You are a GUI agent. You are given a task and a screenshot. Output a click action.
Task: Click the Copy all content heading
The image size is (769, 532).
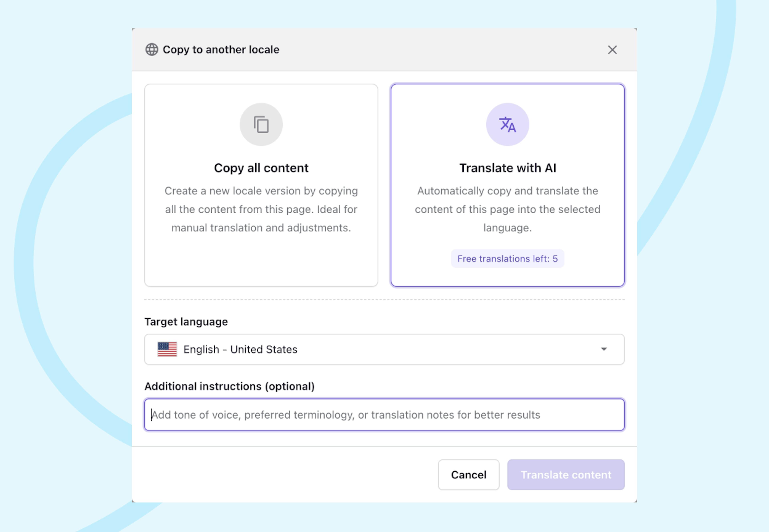[261, 168]
